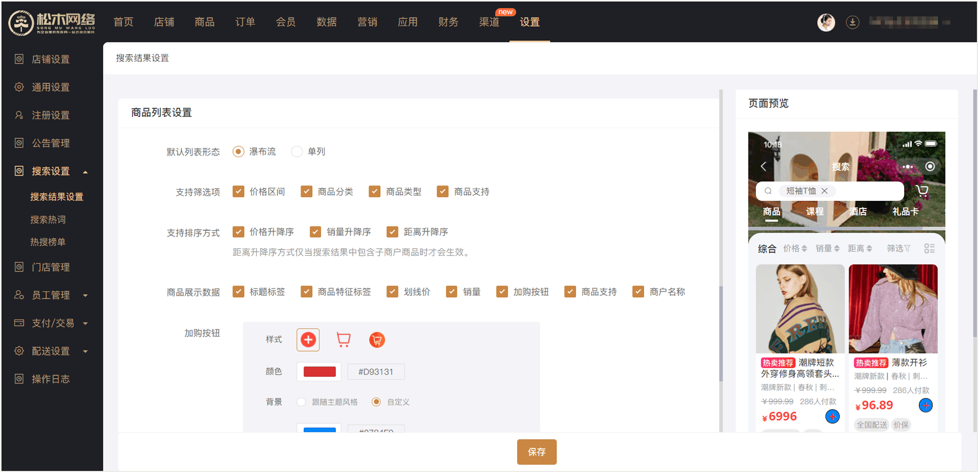Click the #D93131 color hex field
The image size is (980, 473).
376,372
